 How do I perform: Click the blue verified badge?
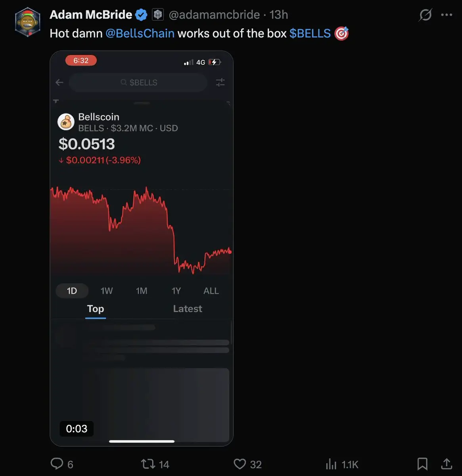pos(141,15)
